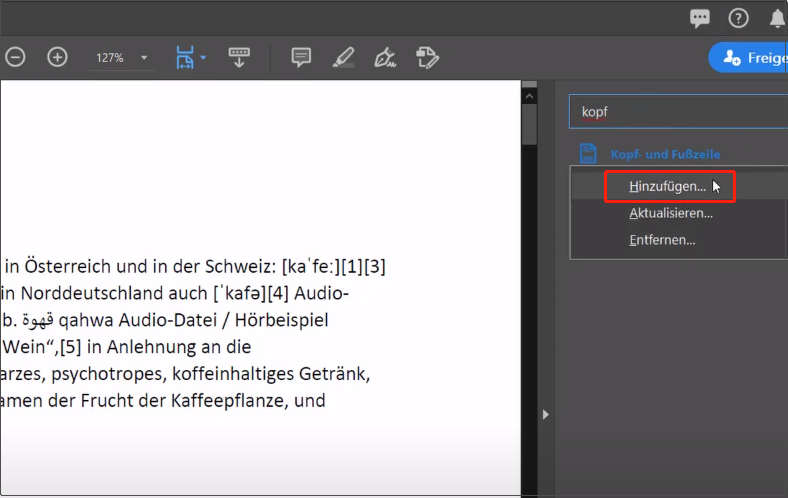
Task: Open the chat feedback speech bubble icon
Action: [x=700, y=19]
